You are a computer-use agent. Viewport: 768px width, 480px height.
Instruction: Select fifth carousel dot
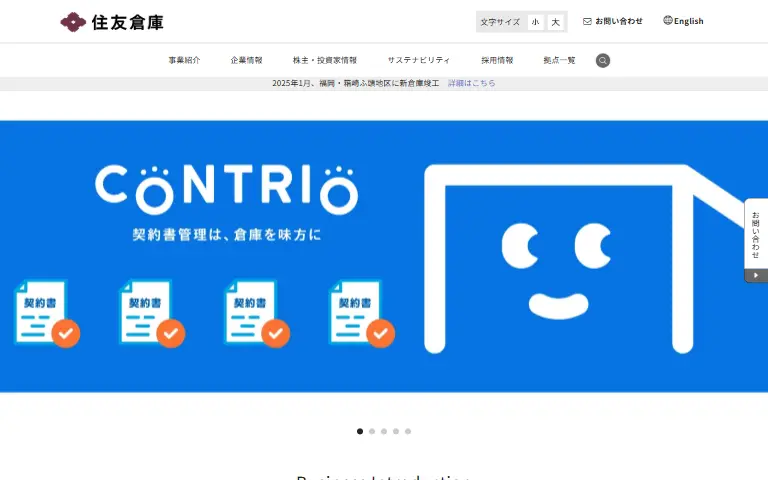[408, 432]
